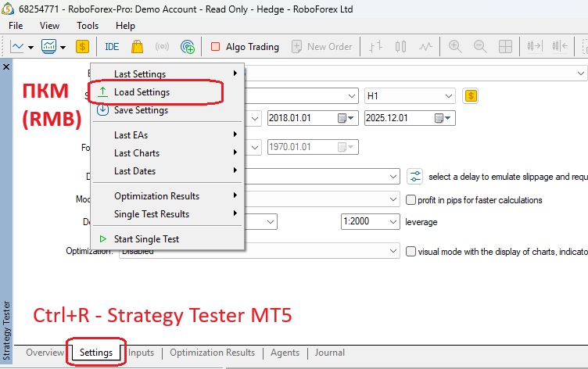Open the Tools menu
Viewport: 588px width, 369px height.
(x=88, y=26)
